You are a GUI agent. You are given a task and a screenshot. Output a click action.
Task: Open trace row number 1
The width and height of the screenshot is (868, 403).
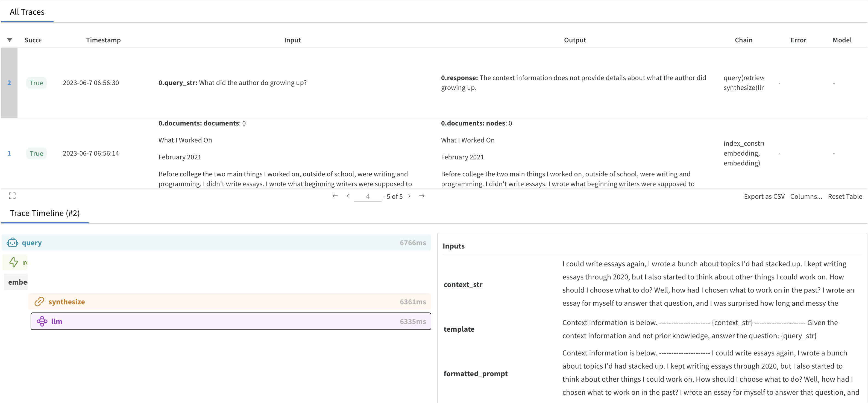pos(9,153)
